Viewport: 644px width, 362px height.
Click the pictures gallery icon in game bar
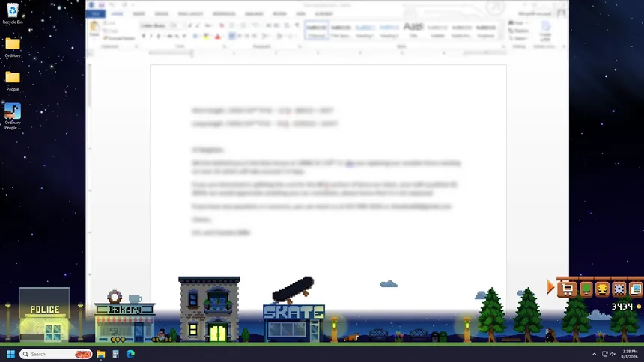635,289
